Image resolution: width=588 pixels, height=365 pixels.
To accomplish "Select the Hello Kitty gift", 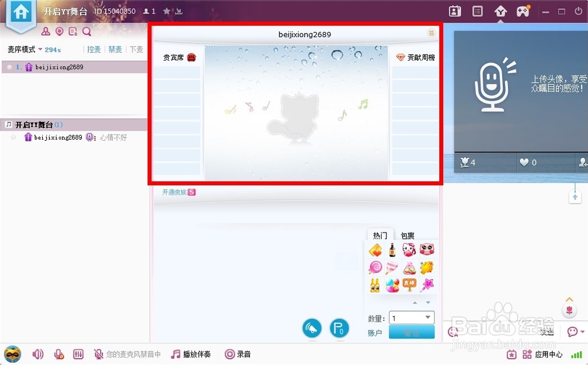I will [409, 250].
